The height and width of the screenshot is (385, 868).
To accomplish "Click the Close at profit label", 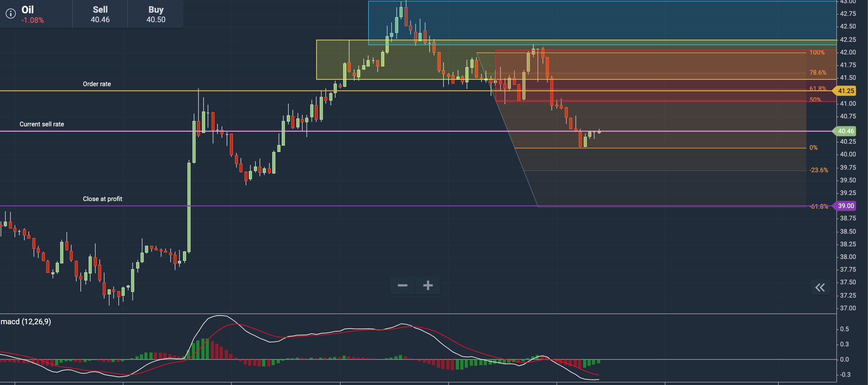I will tap(103, 199).
